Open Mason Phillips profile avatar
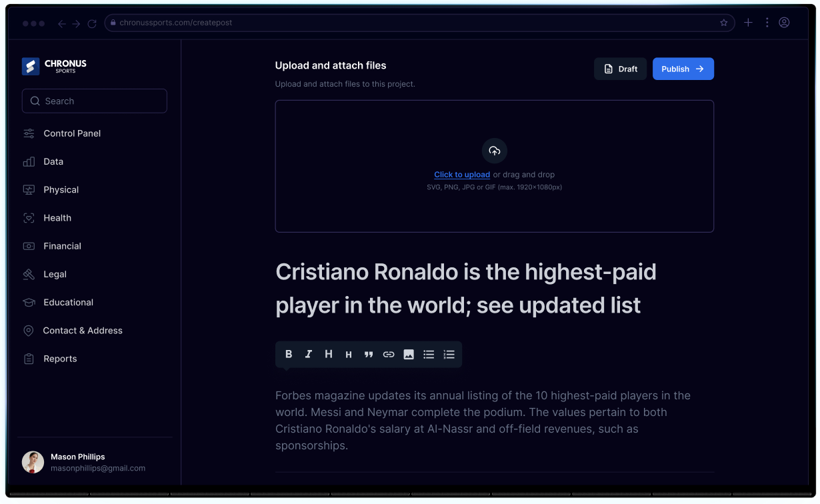Screen dimensions: 820x504 pos(33,462)
